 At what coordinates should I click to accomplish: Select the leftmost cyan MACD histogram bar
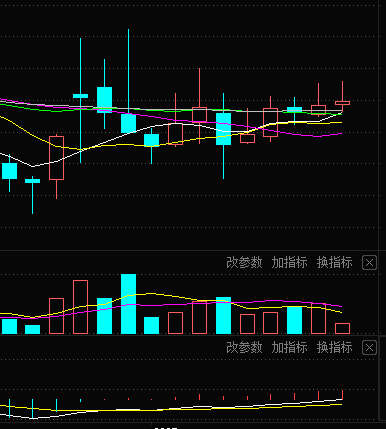click(x=9, y=408)
